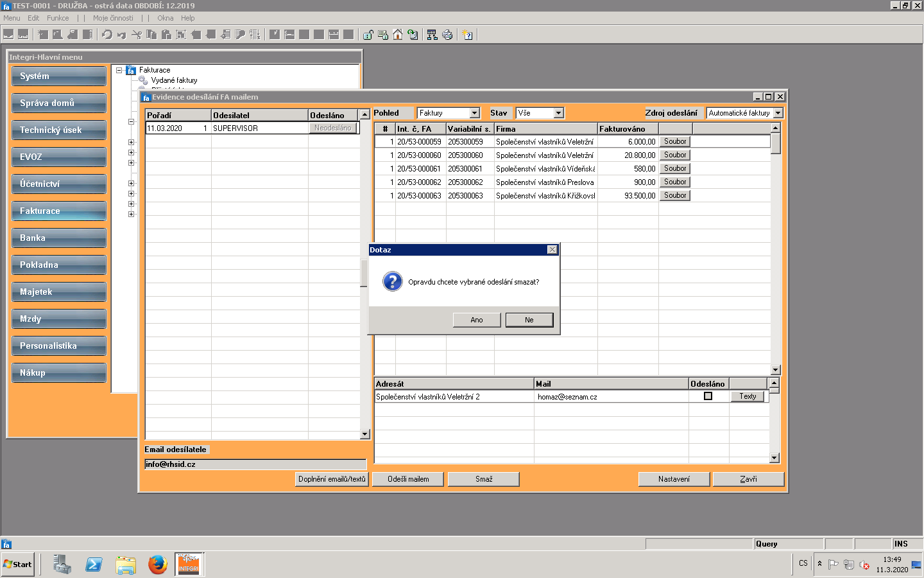Click the 205300062 variable symbol cell
The width and height of the screenshot is (924, 578).
click(470, 182)
